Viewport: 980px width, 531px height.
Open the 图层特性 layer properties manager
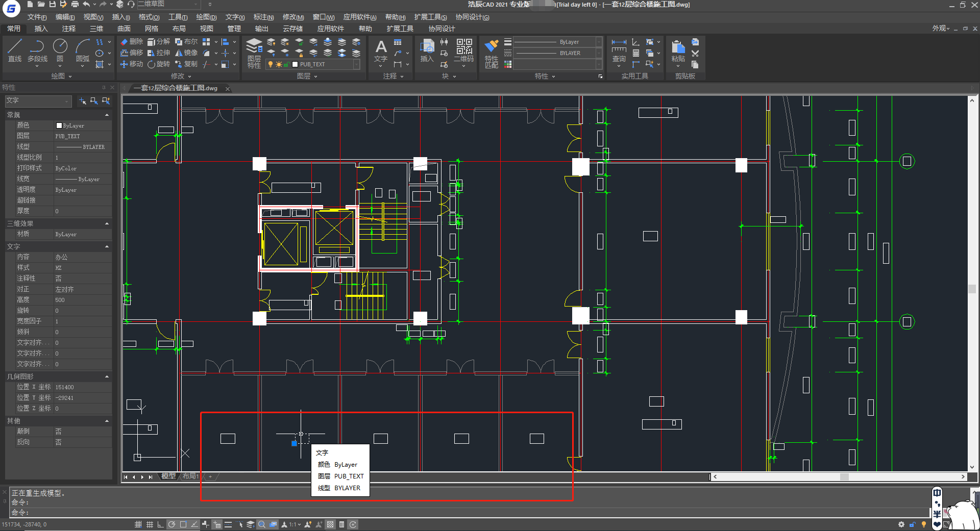pyautogui.click(x=254, y=53)
